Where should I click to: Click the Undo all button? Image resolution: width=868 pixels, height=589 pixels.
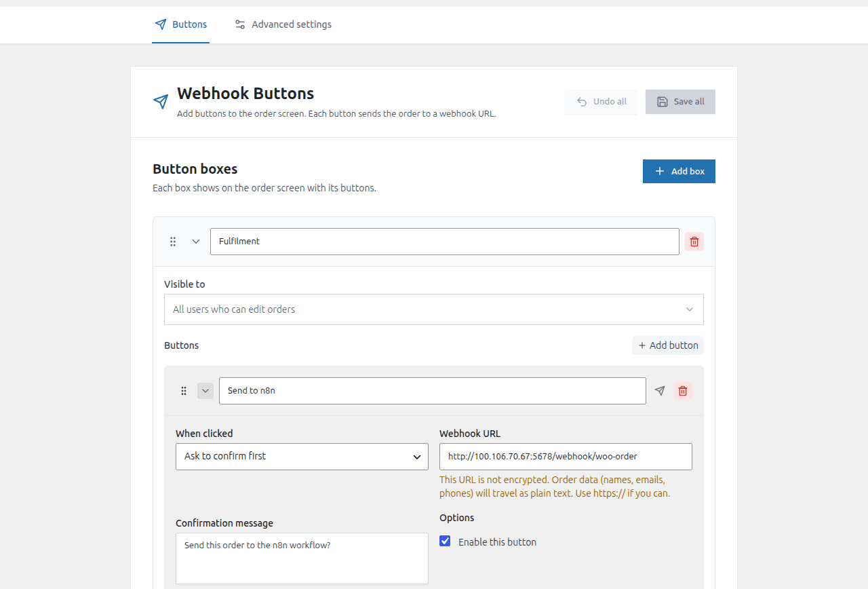click(601, 102)
